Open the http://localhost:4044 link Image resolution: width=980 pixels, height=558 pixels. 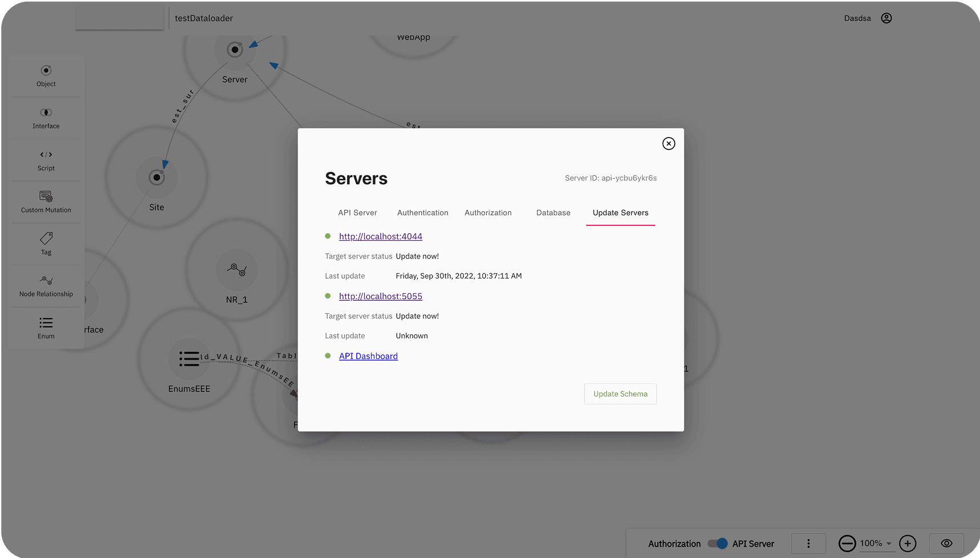(x=381, y=237)
